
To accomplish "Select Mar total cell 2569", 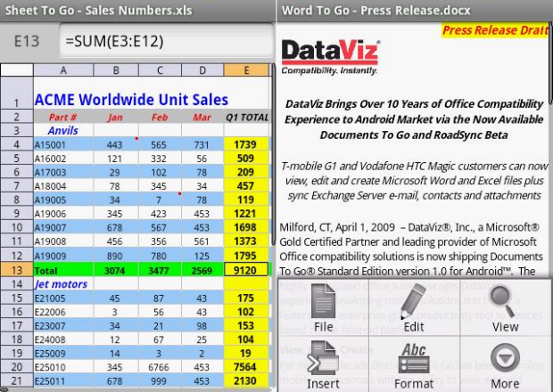I will coord(202,270).
